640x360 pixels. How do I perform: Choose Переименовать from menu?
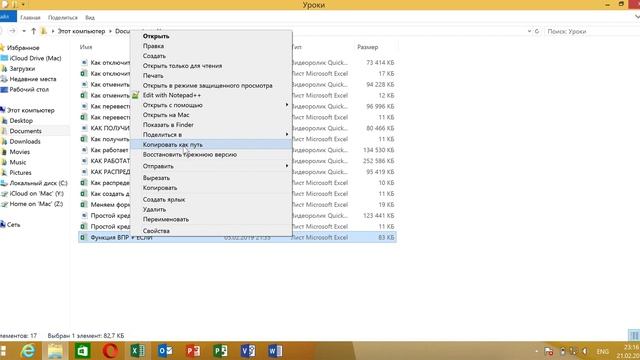pos(166,219)
